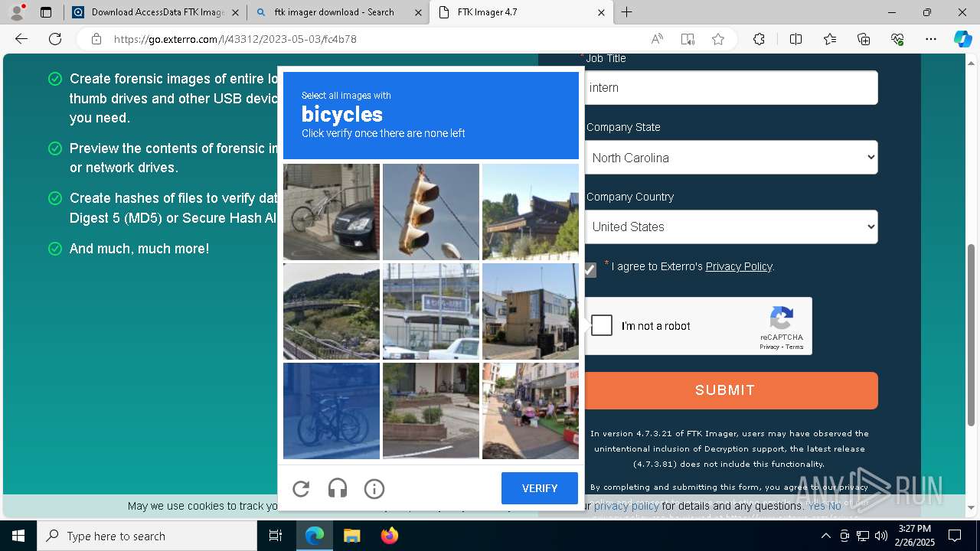This screenshot has height=551, width=980.
Task: Close the ftk imager download Search tab
Action: click(x=418, y=12)
